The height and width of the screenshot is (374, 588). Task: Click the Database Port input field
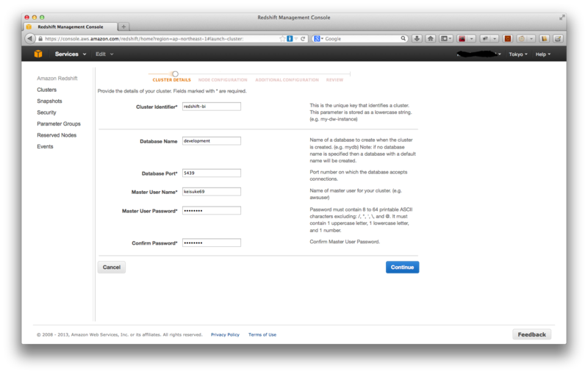[x=212, y=173]
